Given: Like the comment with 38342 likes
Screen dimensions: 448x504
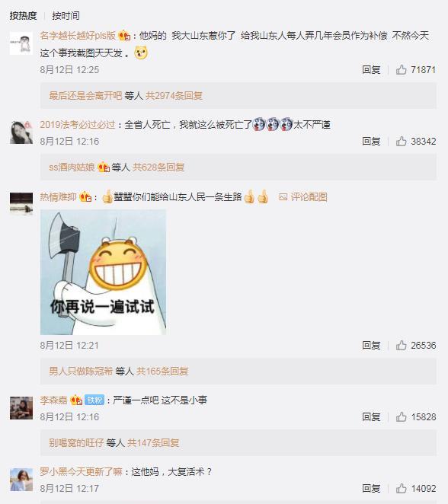Looking at the screenshot, I should (x=401, y=141).
